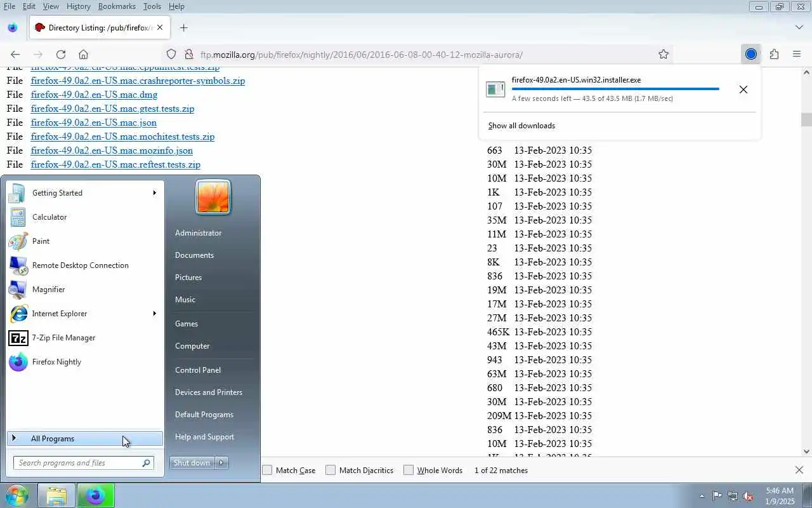
Task: Open a new tab
Action: click(x=183, y=28)
